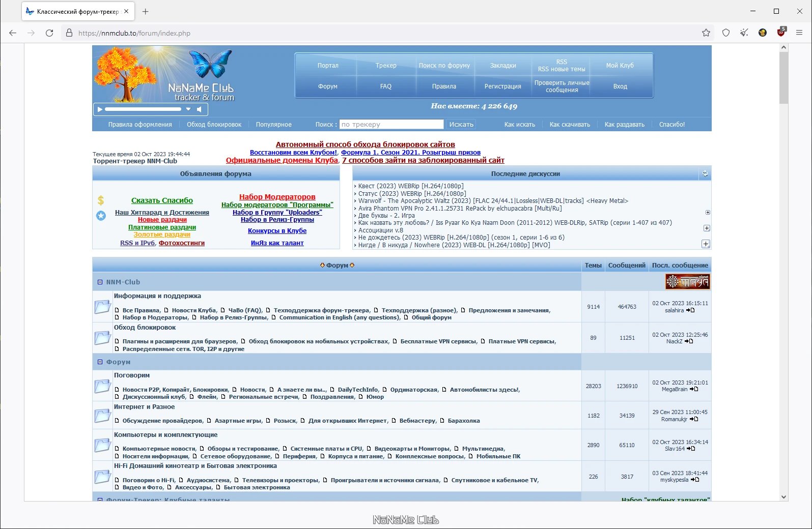Click the Искать search button
The width and height of the screenshot is (812, 529).
[x=461, y=125]
